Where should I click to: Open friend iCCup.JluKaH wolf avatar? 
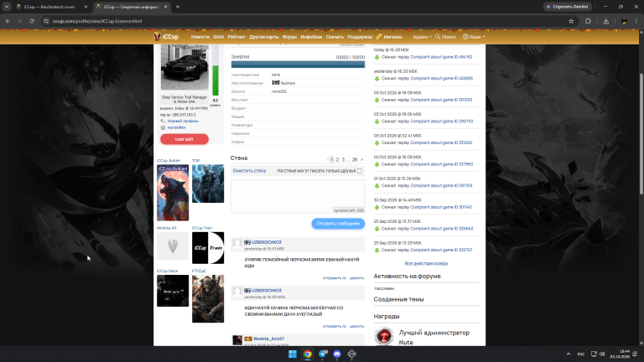173,193
